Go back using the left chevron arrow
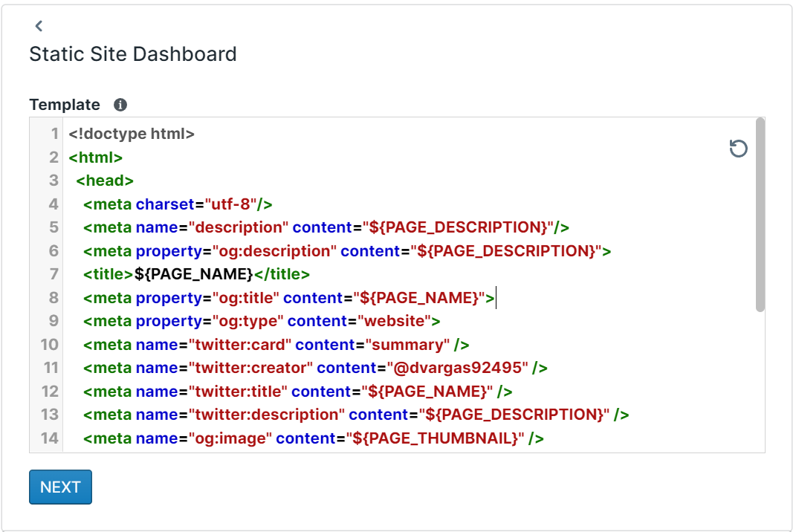 click(39, 26)
